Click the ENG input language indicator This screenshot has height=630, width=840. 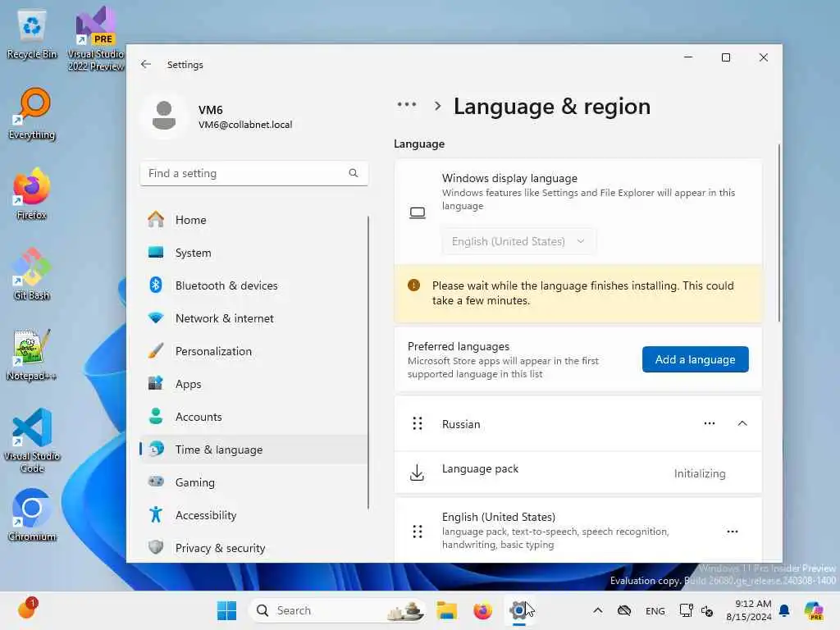click(655, 610)
